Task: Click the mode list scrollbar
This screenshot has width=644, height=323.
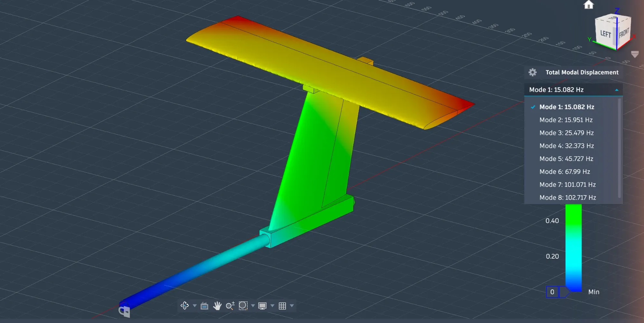Action: pyautogui.click(x=619, y=148)
